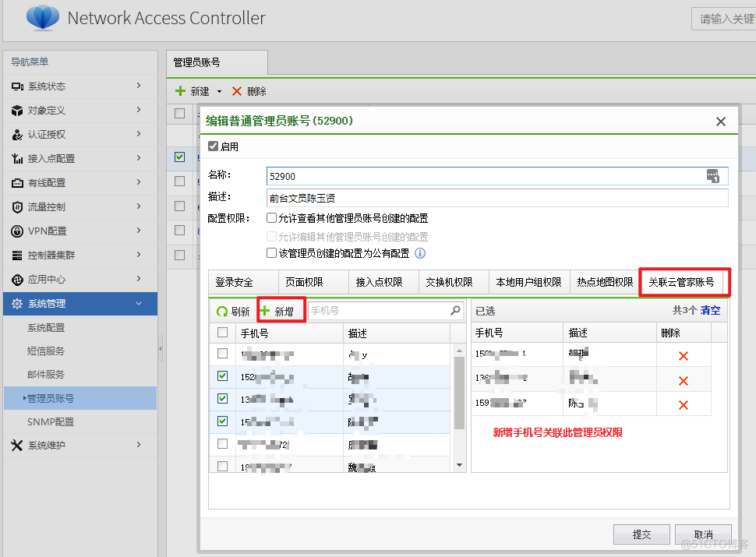This screenshot has height=557, width=756.
Task: Toggle the 启用 checkbox
Action: click(x=213, y=146)
